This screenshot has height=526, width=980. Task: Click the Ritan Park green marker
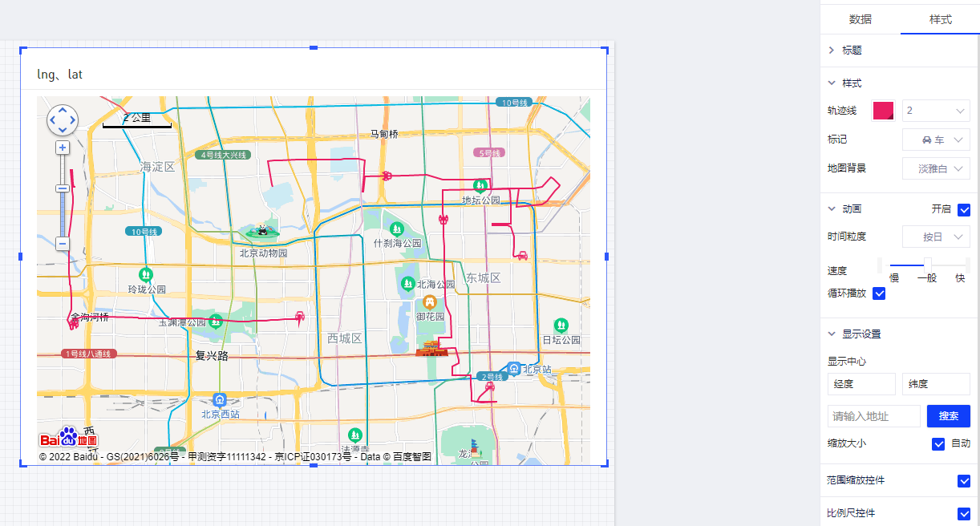point(561,325)
